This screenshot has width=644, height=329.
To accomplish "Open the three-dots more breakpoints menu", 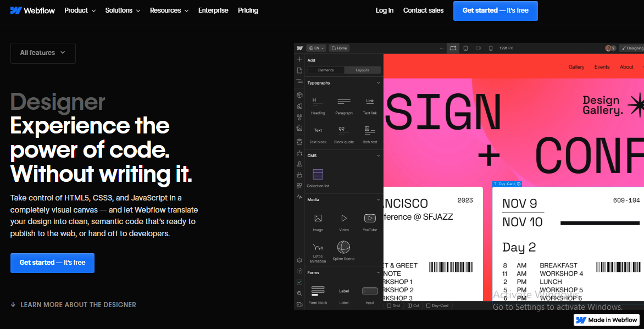I will 442,48.
